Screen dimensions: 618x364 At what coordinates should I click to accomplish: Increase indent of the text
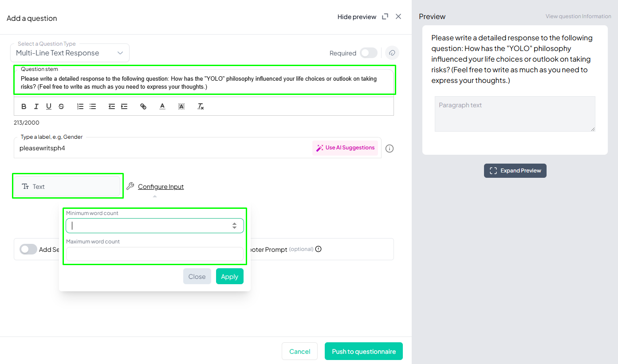[124, 106]
